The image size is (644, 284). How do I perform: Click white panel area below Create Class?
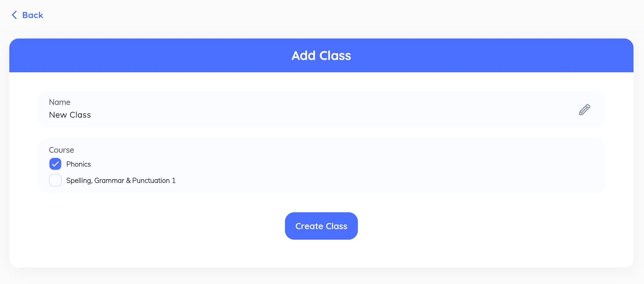[321, 254]
